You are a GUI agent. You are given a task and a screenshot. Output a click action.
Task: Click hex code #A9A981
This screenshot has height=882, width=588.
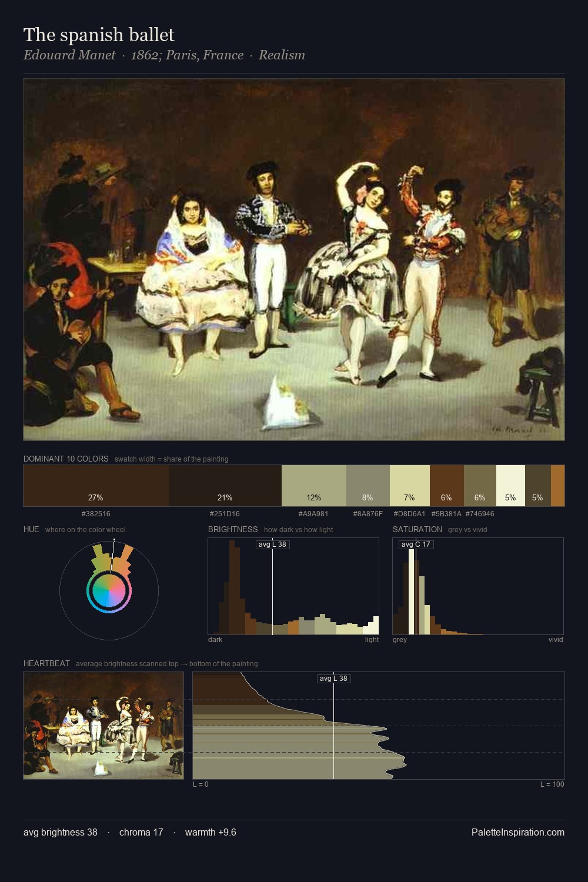[313, 514]
